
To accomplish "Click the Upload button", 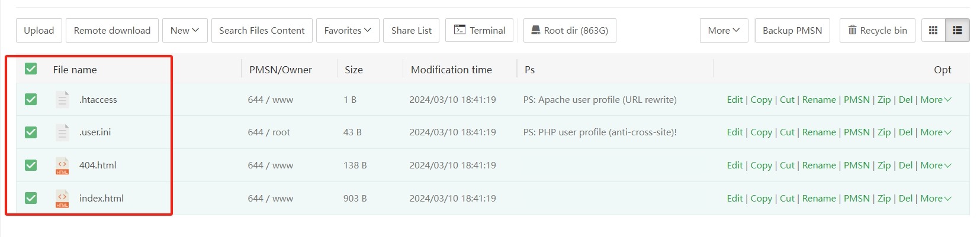I will 39,30.
